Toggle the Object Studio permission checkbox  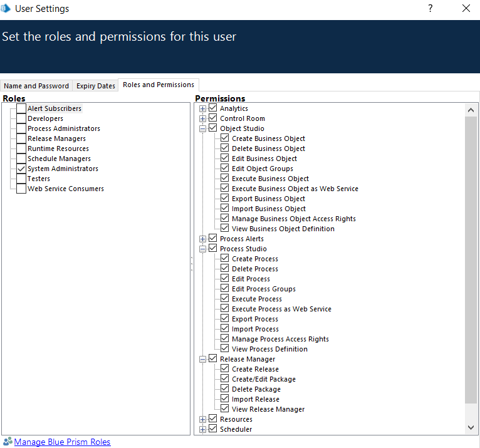tap(213, 128)
